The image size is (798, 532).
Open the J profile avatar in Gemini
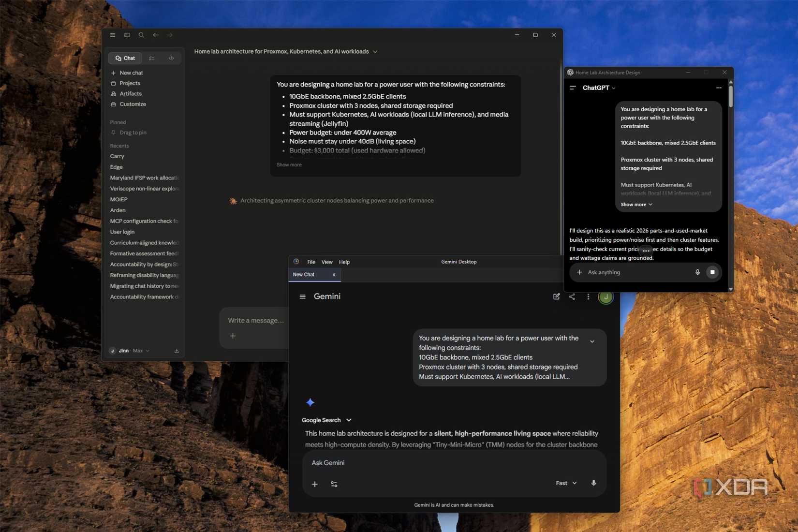click(x=606, y=296)
